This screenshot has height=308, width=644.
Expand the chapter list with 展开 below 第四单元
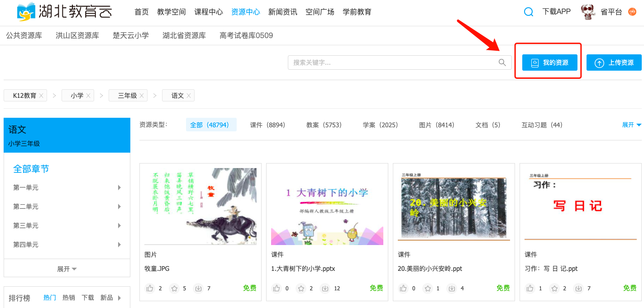pyautogui.click(x=67, y=269)
